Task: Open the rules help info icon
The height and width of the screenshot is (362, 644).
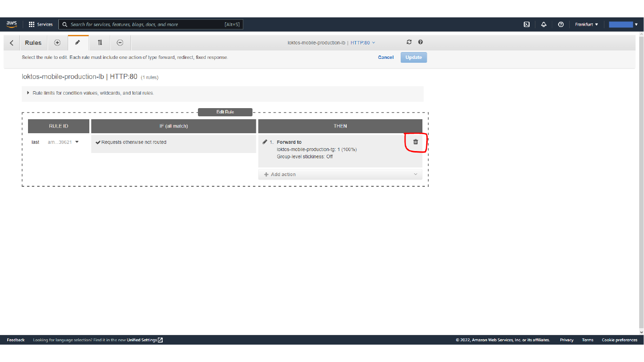Action: click(420, 42)
